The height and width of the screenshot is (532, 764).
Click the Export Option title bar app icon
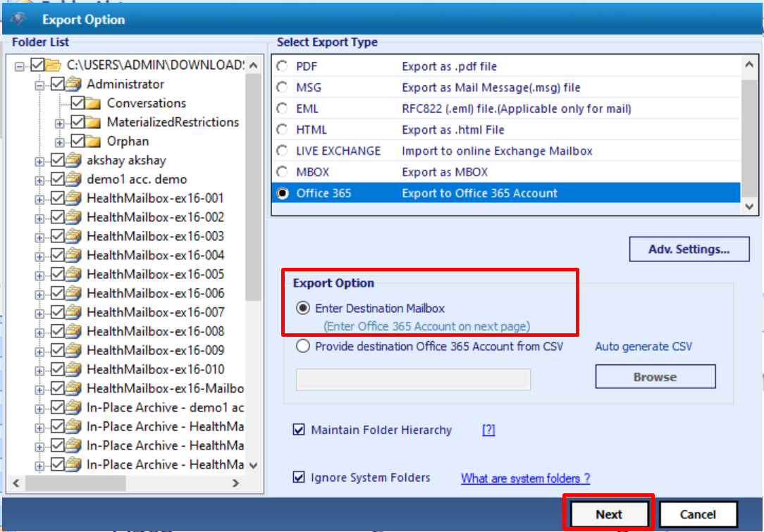coord(19,19)
